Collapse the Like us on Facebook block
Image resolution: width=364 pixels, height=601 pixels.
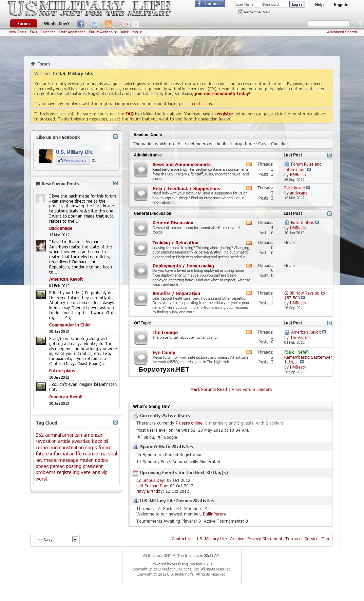coord(115,137)
